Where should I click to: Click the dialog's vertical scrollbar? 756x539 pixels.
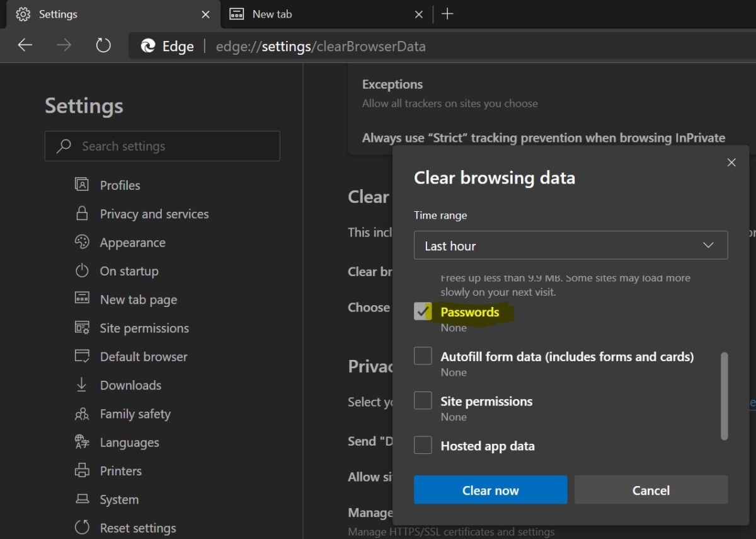pos(724,396)
